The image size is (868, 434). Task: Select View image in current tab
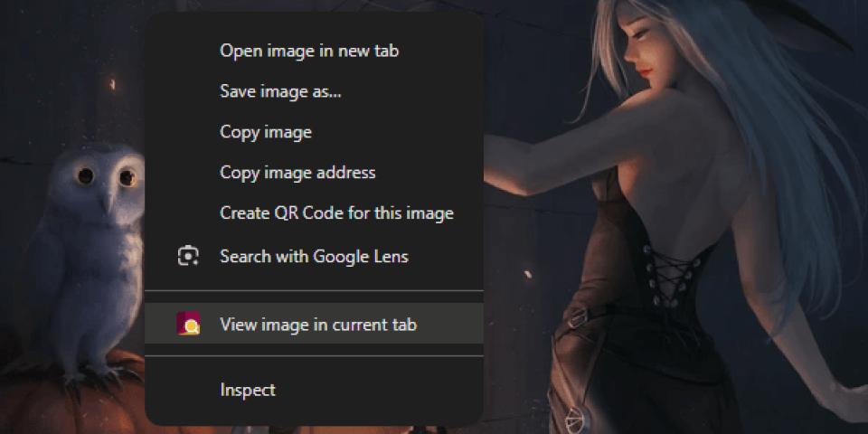pos(314,324)
